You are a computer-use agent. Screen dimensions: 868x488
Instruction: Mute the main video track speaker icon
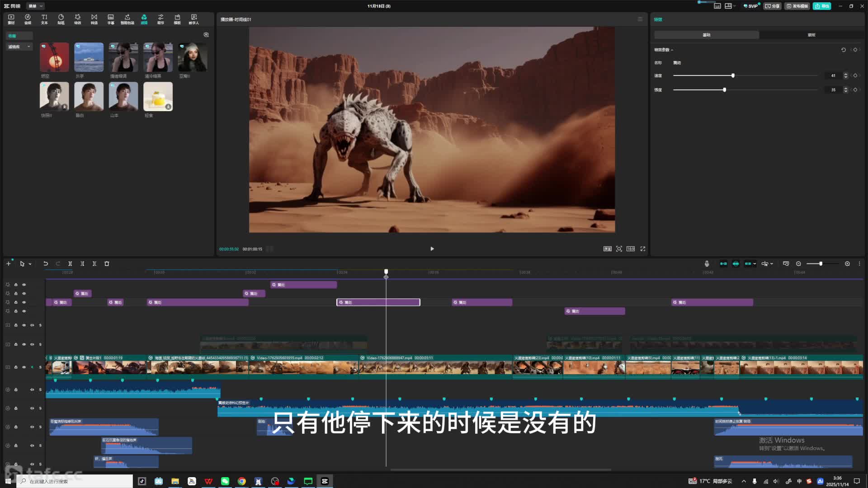pyautogui.click(x=32, y=367)
